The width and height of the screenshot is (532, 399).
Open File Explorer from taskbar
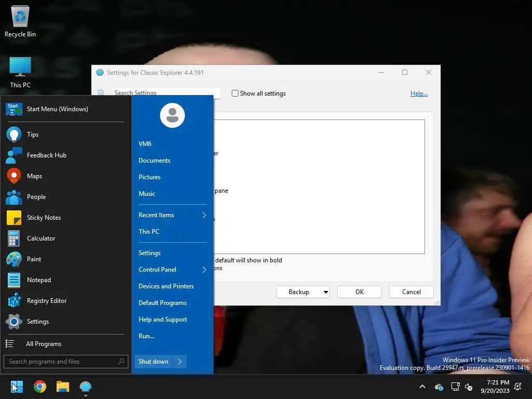(63, 387)
